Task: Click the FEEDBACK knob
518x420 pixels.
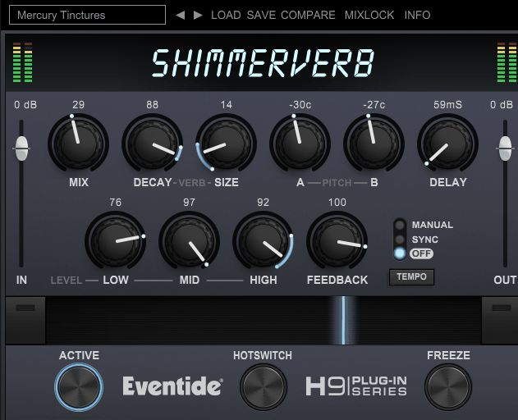Action: [337, 241]
